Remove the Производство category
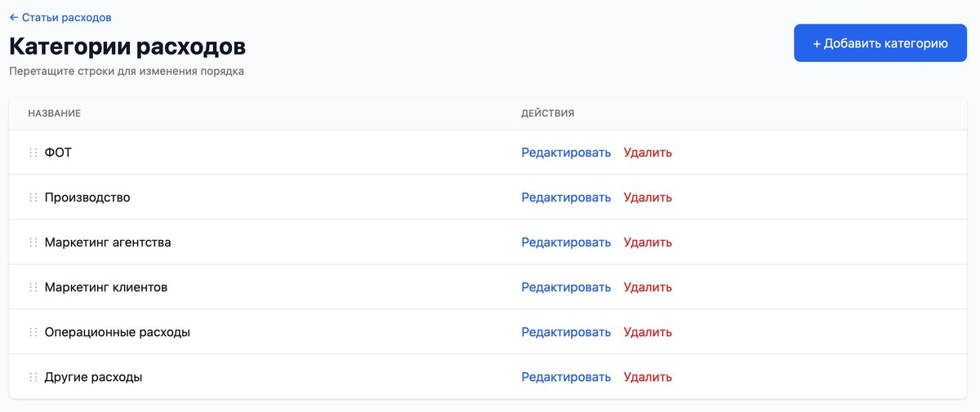The image size is (980, 412). coord(648,197)
